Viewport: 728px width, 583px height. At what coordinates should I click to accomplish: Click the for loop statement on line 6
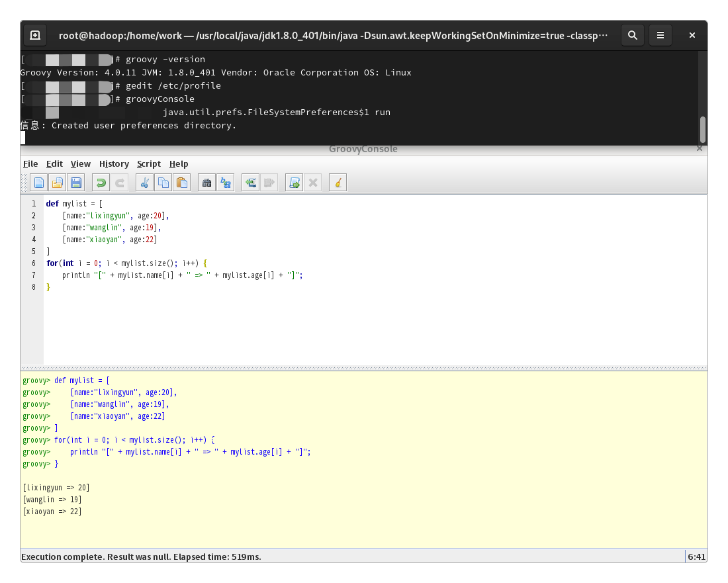[x=127, y=263]
